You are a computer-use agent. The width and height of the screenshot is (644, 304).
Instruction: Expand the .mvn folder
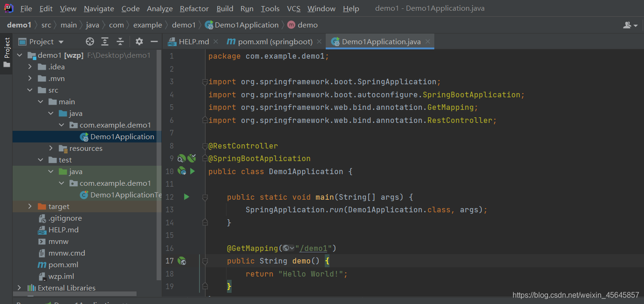(30, 78)
